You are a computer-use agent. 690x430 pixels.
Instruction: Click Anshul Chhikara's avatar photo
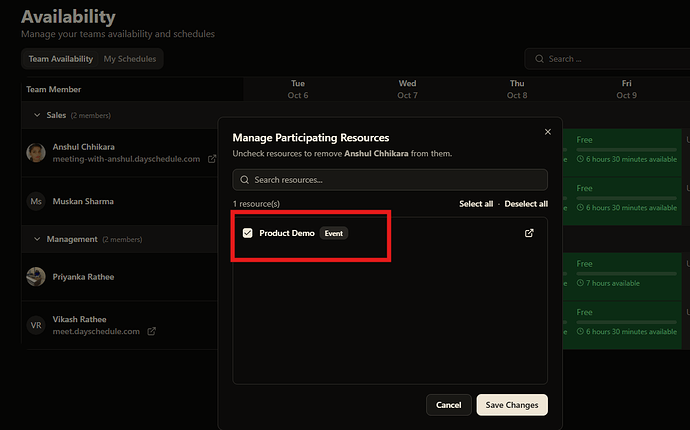pyautogui.click(x=36, y=153)
